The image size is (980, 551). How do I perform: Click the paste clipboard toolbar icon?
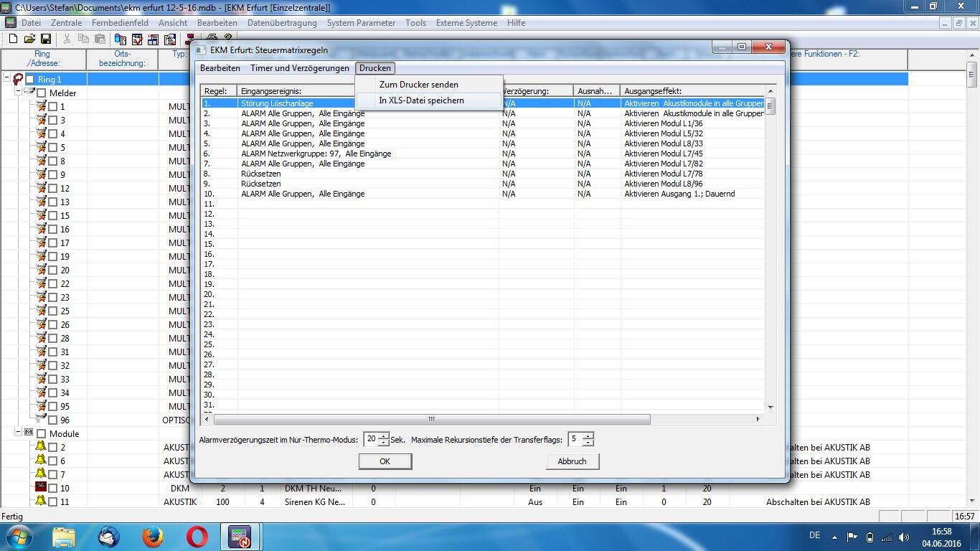tap(100, 39)
